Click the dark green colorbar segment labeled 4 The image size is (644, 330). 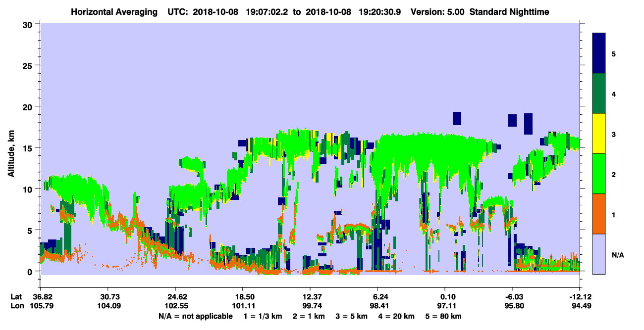tap(599, 94)
